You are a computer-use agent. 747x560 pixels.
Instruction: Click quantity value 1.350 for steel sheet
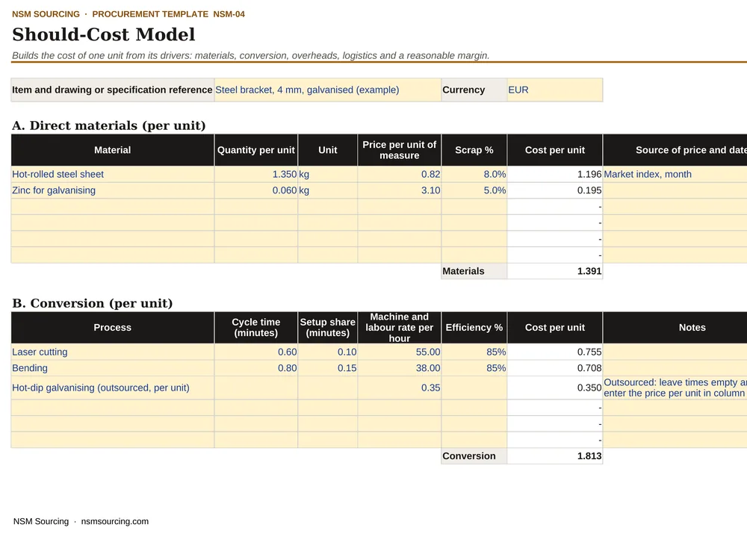coord(256,174)
